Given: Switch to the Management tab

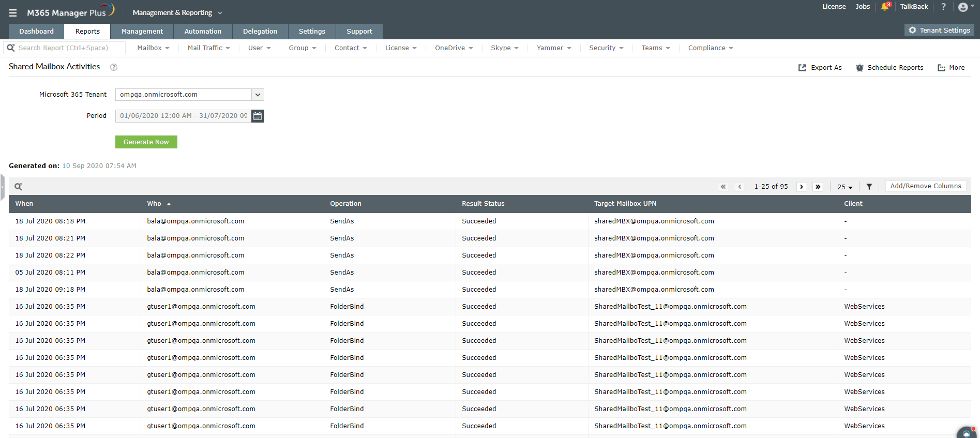Looking at the screenshot, I should pyautogui.click(x=142, y=32).
